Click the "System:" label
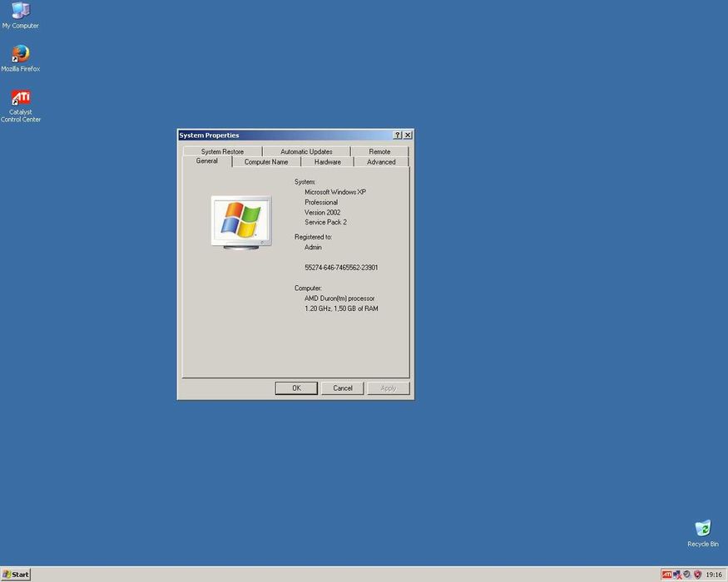This screenshot has height=582, width=728. coord(305,181)
